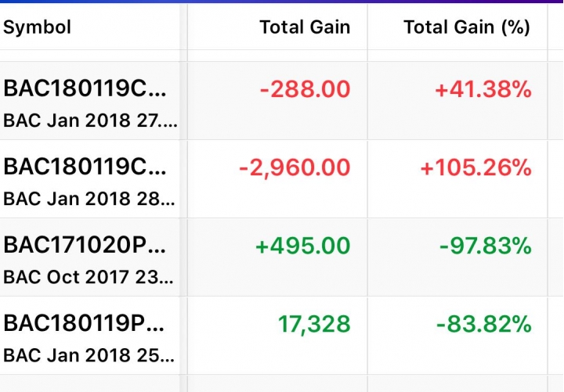This screenshot has width=564, height=392.
Task: Select the +495.00 total gain value
Action: coord(302,246)
